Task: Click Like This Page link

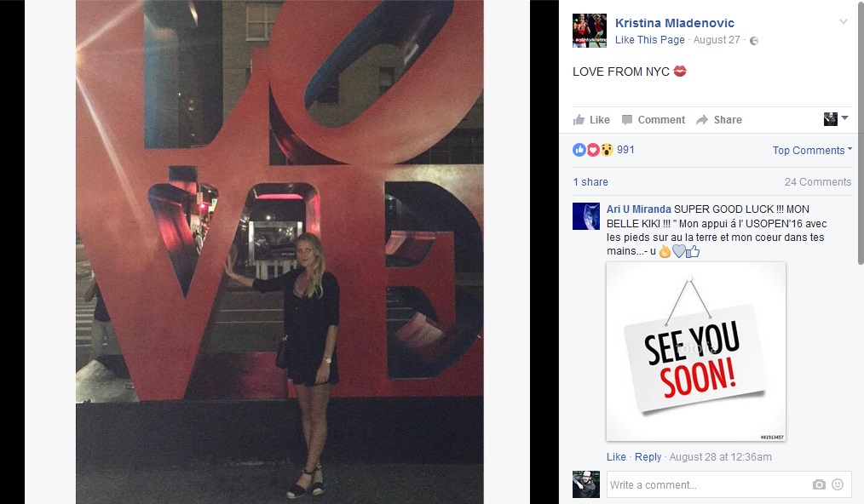Action: point(649,40)
